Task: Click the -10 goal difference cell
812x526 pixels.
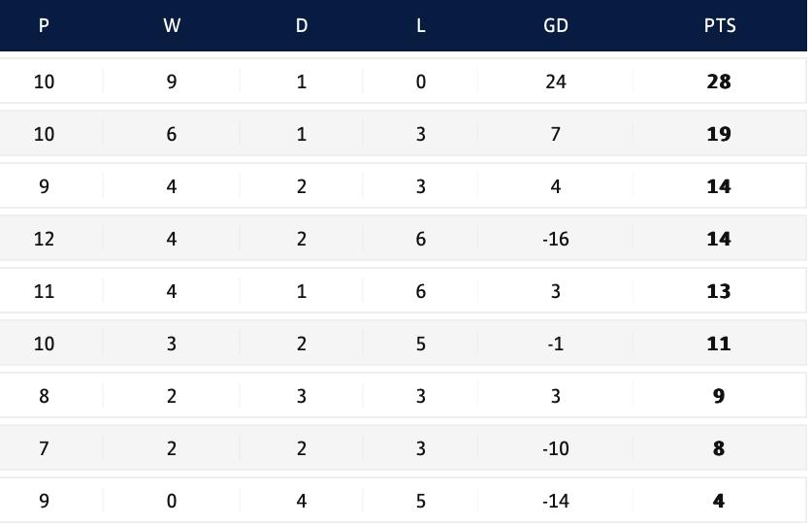Action: [x=555, y=448]
